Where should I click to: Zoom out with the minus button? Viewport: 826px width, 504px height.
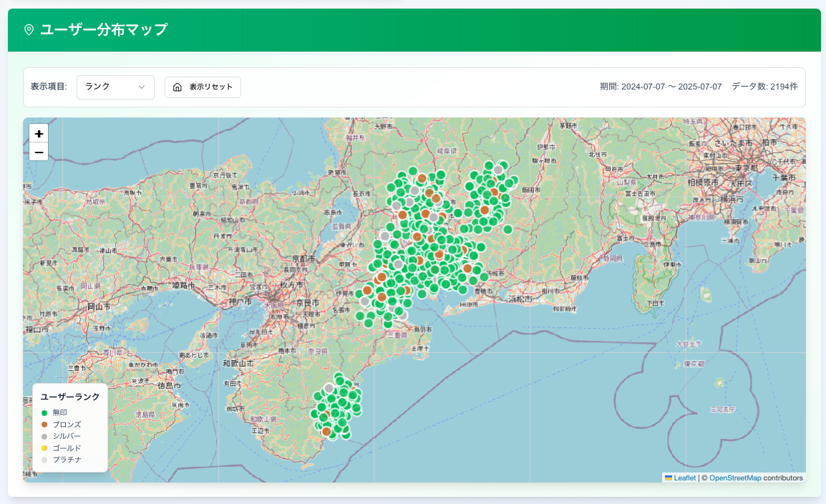click(x=39, y=152)
